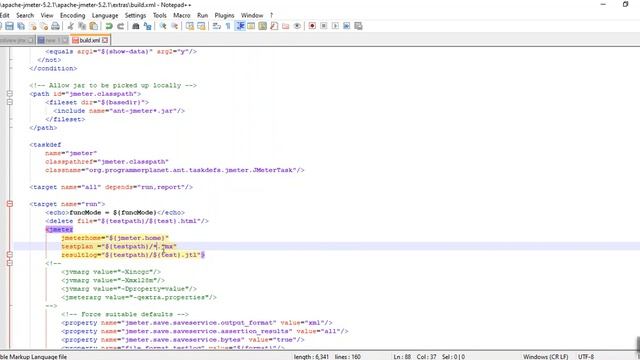Image resolution: width=640 pixels, height=360 pixels.
Task: Click the User Defined Language icon
Action: 251,26
